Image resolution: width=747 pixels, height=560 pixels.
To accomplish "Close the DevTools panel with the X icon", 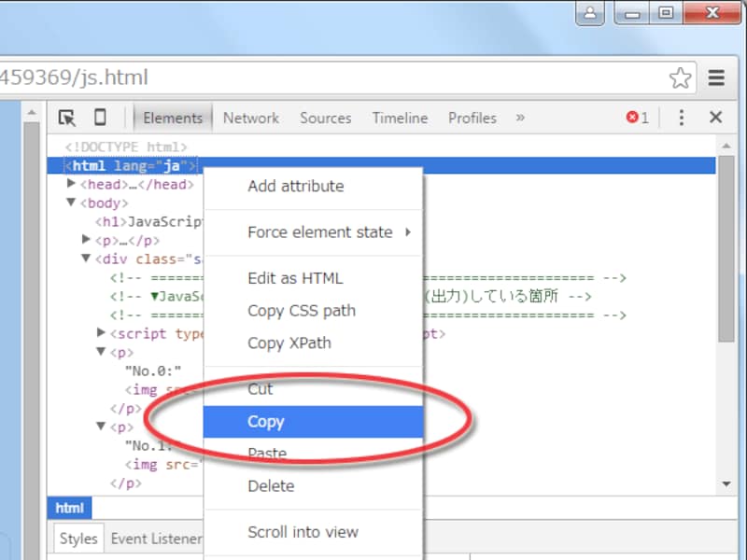I will (x=715, y=118).
